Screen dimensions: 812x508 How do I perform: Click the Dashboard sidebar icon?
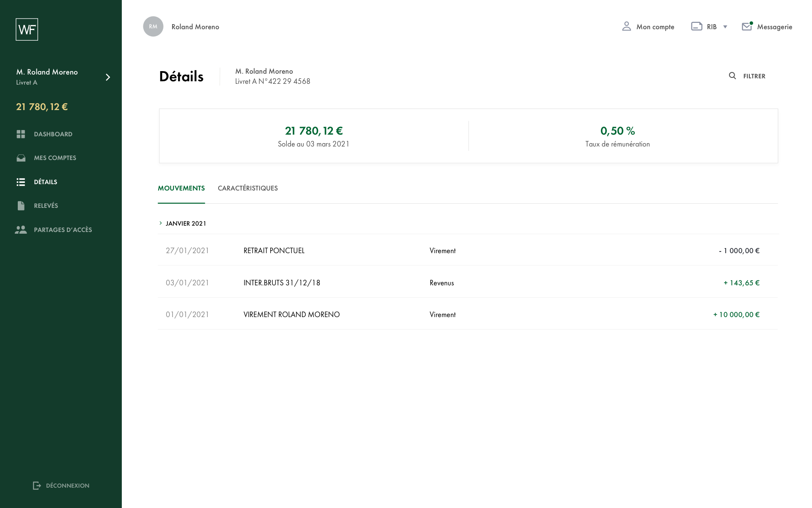[x=21, y=133]
